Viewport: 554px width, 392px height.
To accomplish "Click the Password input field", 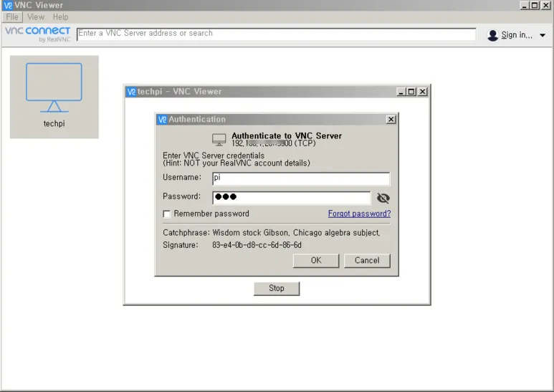I will click(292, 198).
